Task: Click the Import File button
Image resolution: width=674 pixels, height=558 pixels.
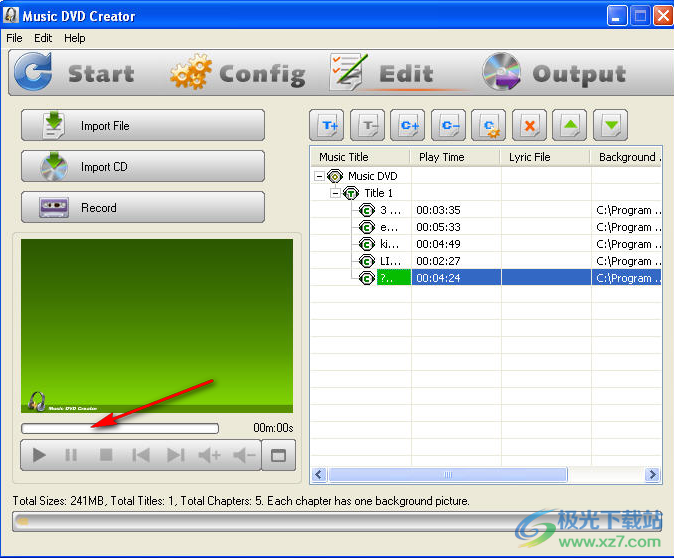Action: coord(143,125)
